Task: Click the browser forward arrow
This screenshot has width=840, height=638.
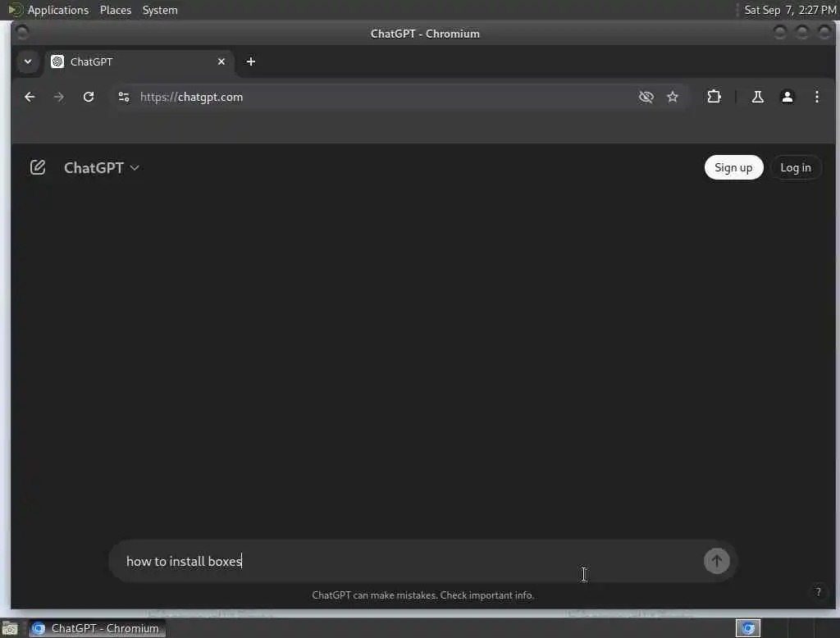Action: tap(59, 97)
